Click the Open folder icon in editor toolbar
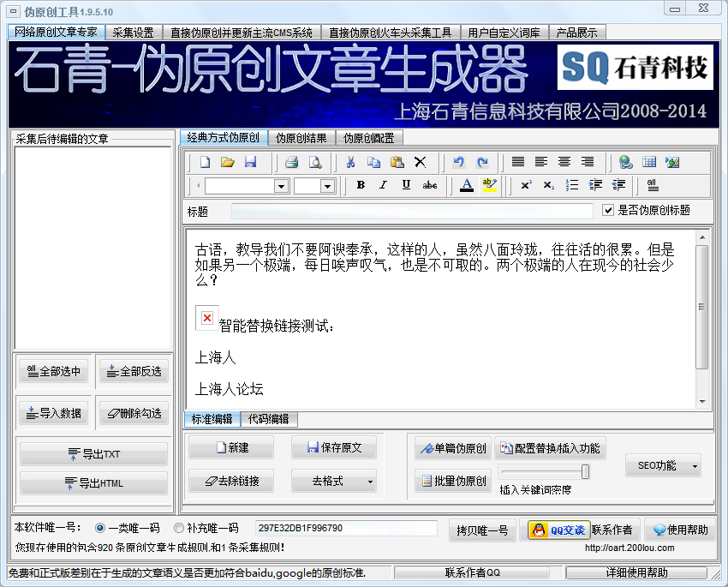728x587 pixels. coord(228,162)
